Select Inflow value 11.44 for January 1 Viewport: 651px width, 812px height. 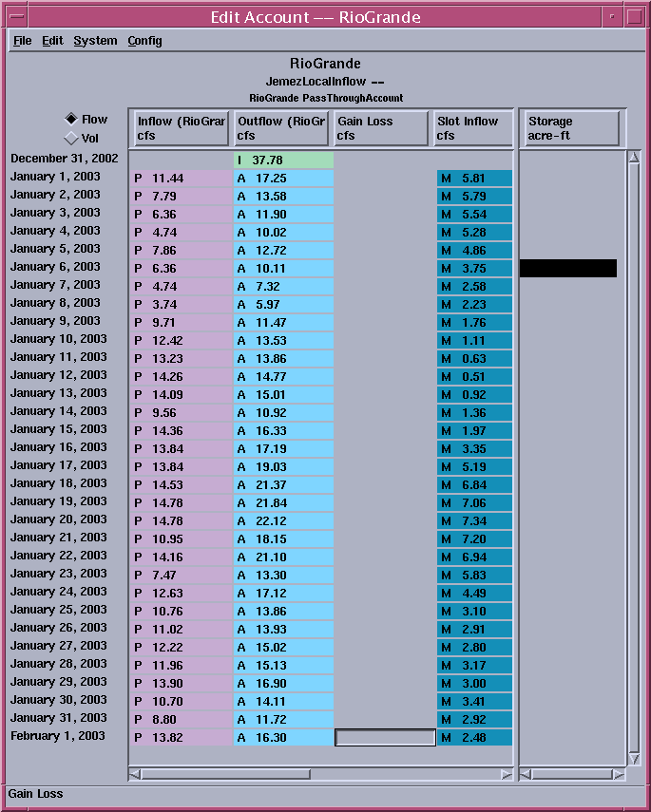click(182, 179)
